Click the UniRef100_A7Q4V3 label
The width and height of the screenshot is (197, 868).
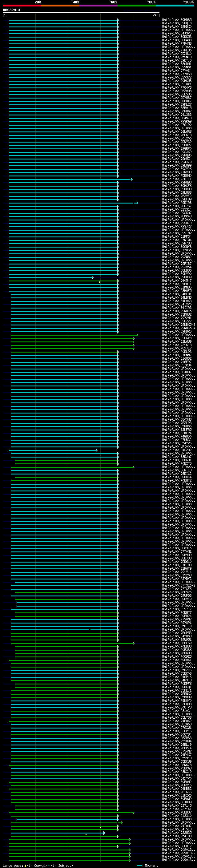(x=177, y=88)
